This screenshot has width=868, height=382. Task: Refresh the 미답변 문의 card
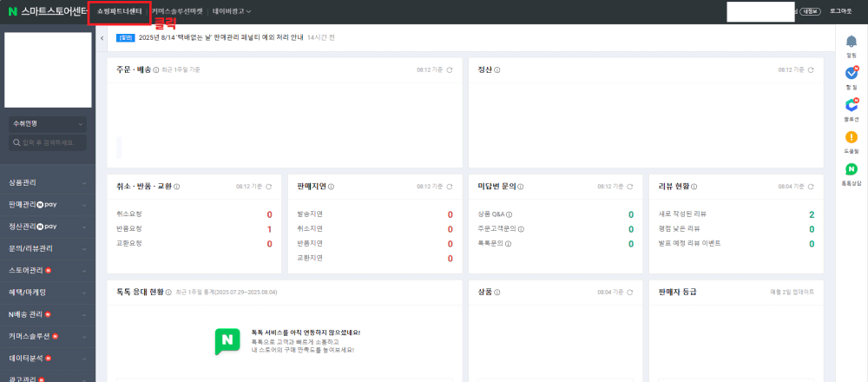(x=630, y=188)
